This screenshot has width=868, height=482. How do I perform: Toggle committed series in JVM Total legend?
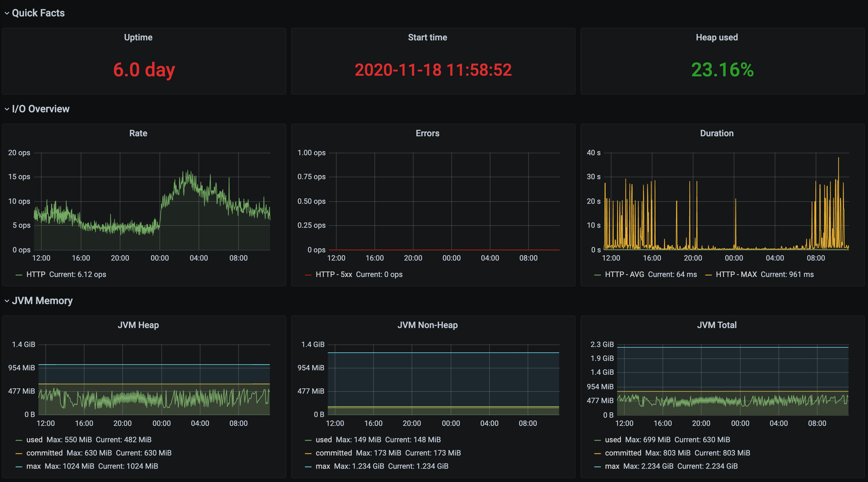(x=623, y=453)
